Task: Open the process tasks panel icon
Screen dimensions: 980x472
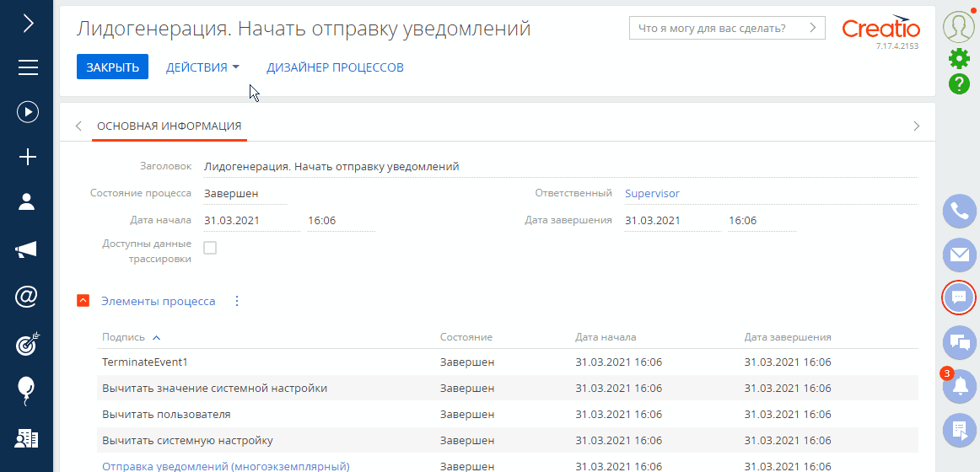Action: click(x=959, y=429)
